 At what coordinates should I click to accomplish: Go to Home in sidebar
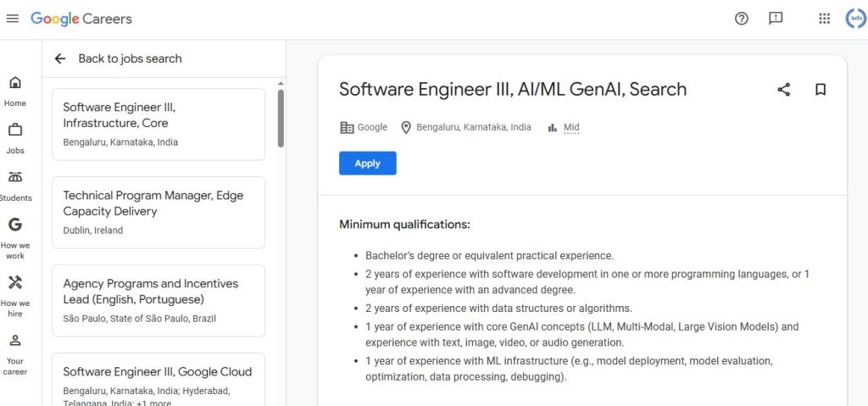[15, 91]
